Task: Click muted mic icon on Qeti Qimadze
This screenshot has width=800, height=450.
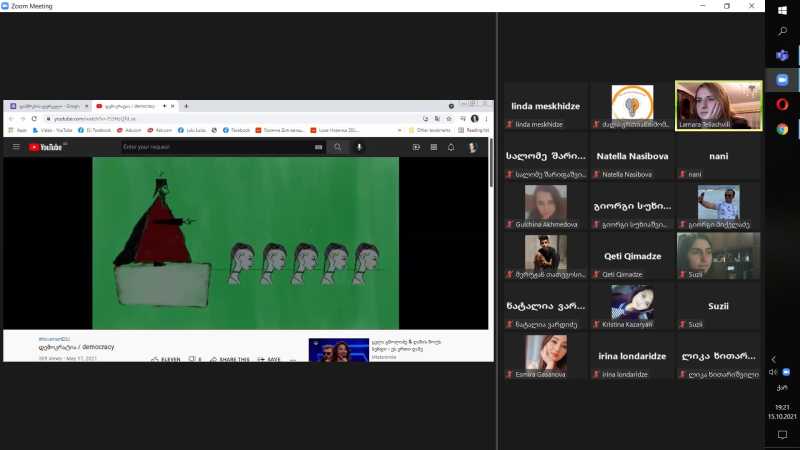Action: coord(596,274)
